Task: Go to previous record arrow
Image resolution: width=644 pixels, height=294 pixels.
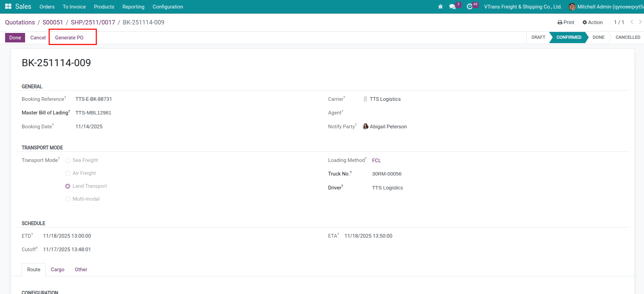Action: point(632,22)
